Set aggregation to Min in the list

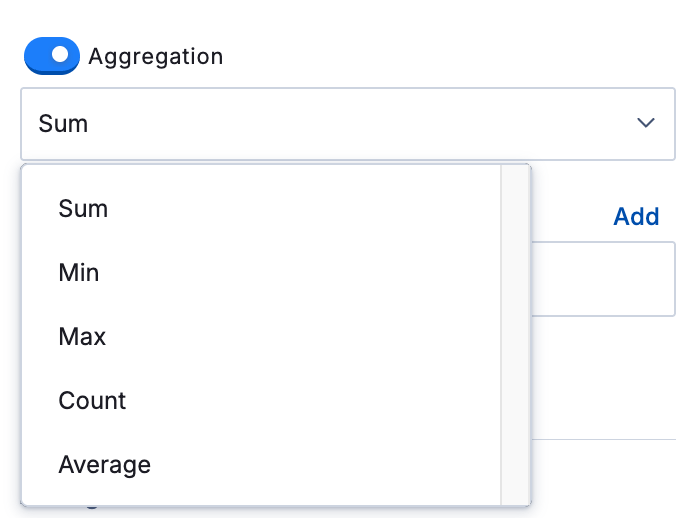click(79, 273)
